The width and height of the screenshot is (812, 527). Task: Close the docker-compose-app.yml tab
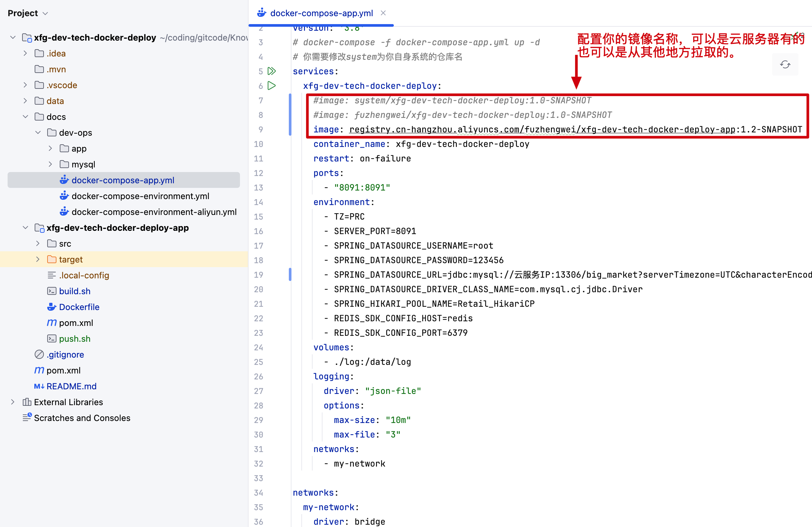pyautogui.click(x=383, y=13)
